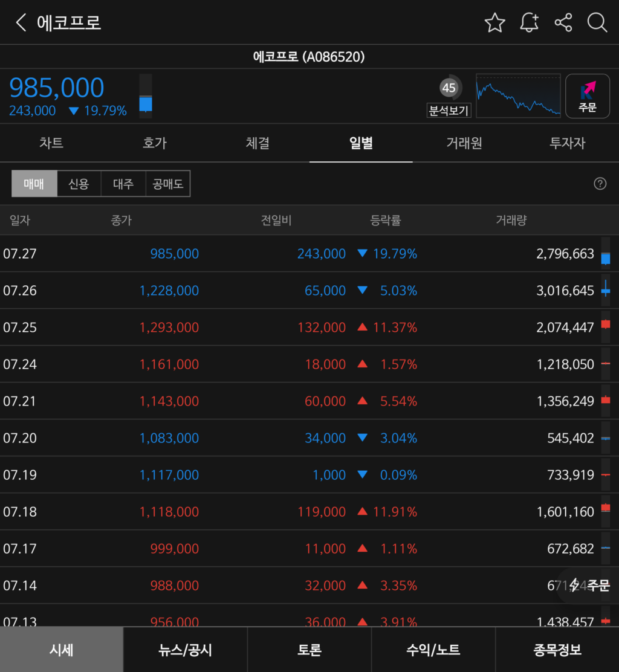
Task: Tap the 1.57% change in 07.24 row
Action: pyautogui.click(x=399, y=364)
